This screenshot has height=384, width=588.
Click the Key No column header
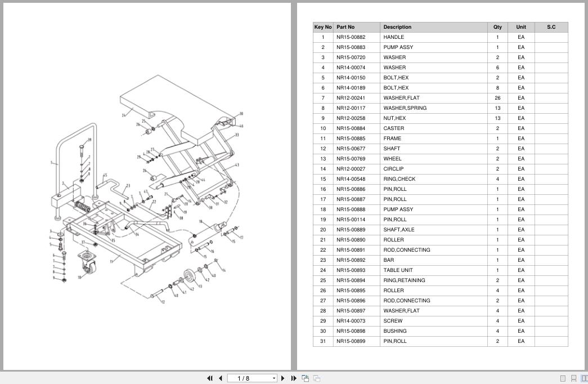pos(323,27)
